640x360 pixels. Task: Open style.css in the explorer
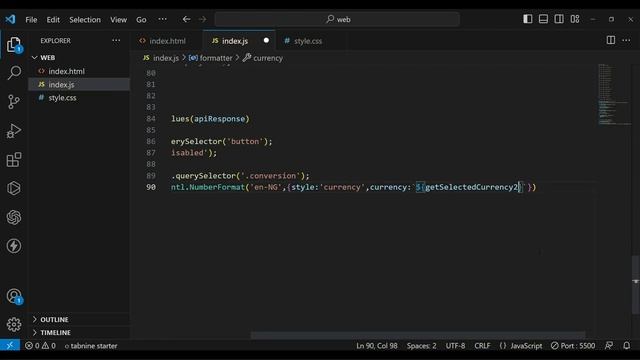click(79, 98)
